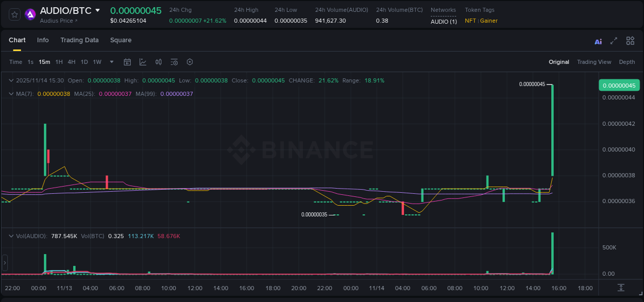Screen dimensions: 644x302
Task: Click the green last price label 0.00000045
Action: click(x=619, y=85)
